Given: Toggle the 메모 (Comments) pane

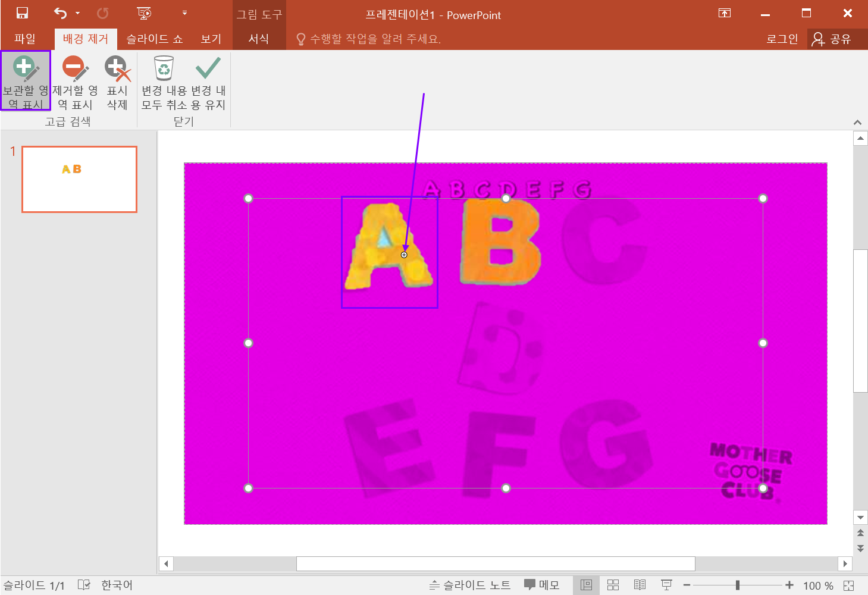Looking at the screenshot, I should 542,585.
